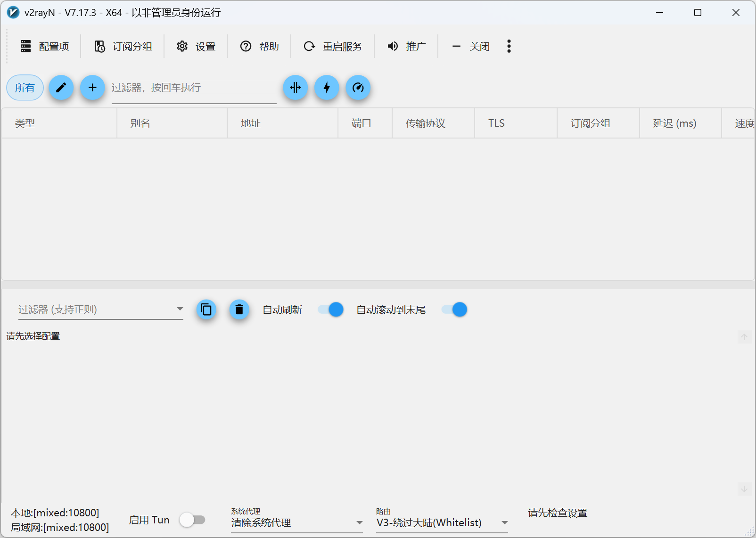Viewport: 756px width, 538px height.
Task: Click the 请先检查设置 status text
Action: (558, 513)
